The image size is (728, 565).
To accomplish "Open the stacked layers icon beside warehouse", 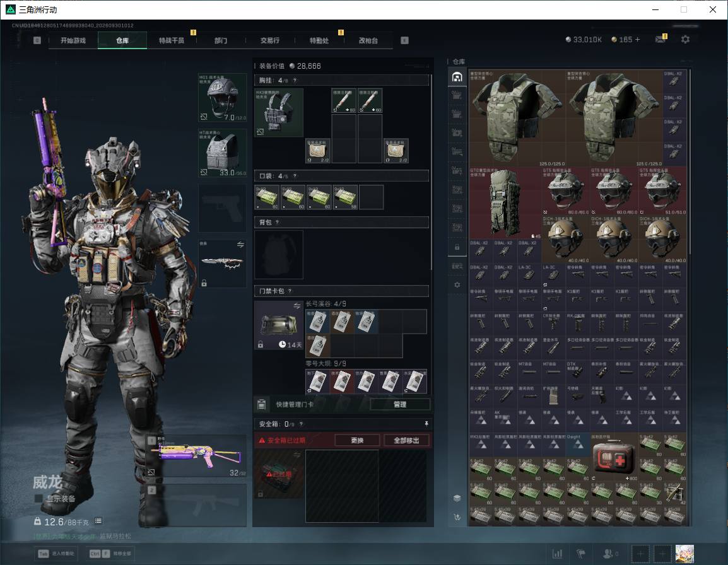I will click(457, 498).
